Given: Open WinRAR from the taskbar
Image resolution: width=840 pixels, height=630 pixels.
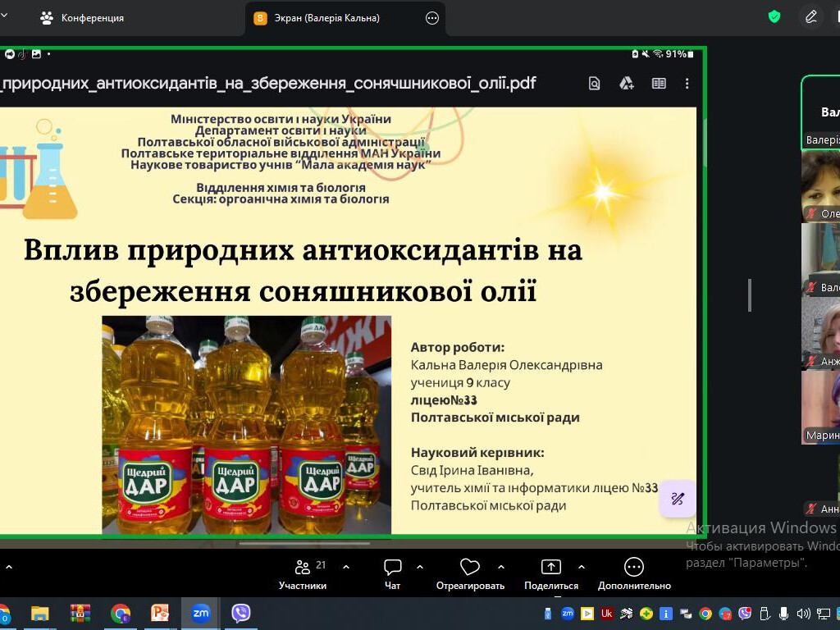Looking at the screenshot, I should click(80, 613).
